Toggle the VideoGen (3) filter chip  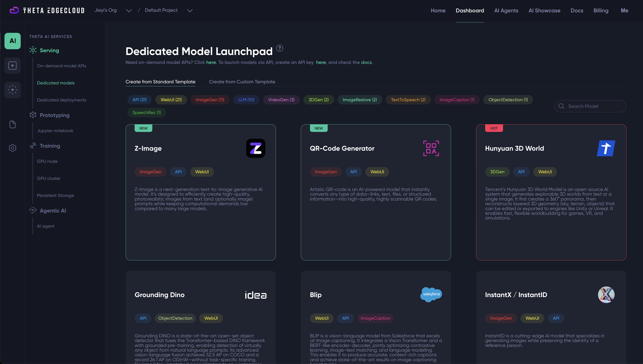coord(281,100)
